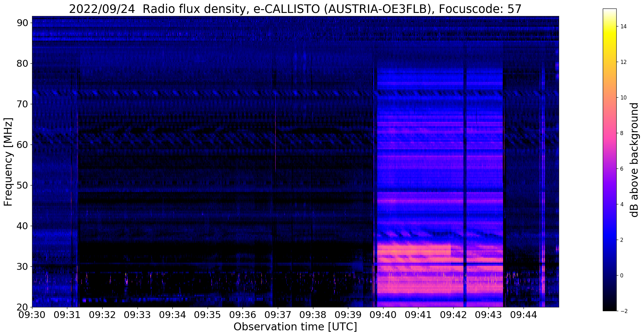
Task: Click the colorbar tick label 2
Action: tap(621, 240)
